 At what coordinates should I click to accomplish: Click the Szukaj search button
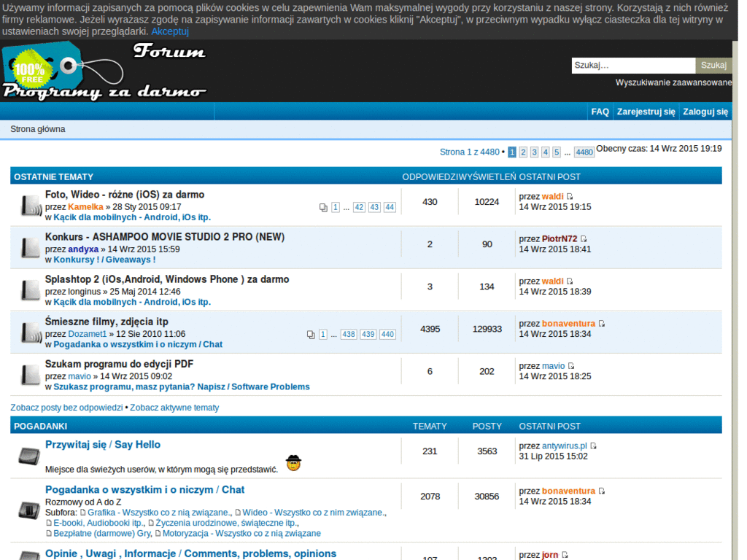coord(713,65)
